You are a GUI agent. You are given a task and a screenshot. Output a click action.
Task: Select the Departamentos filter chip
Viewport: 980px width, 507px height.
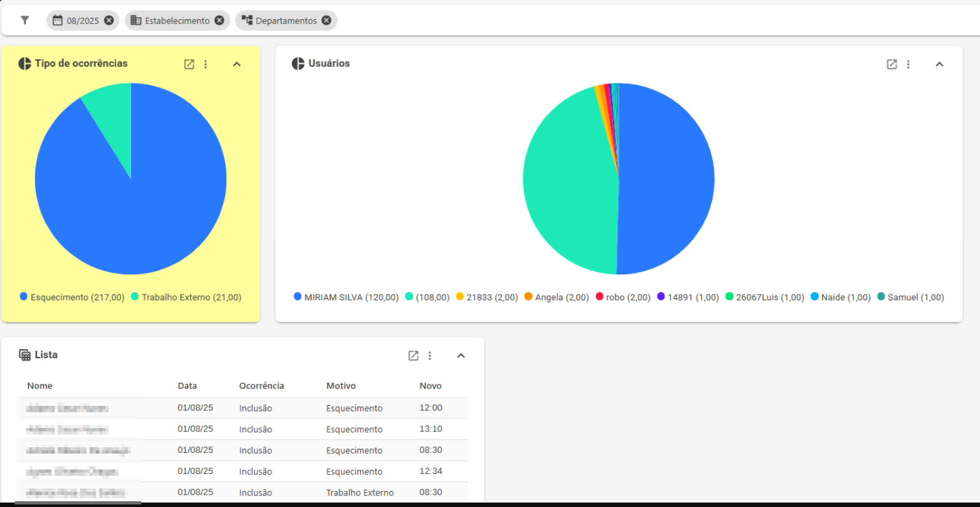(286, 20)
